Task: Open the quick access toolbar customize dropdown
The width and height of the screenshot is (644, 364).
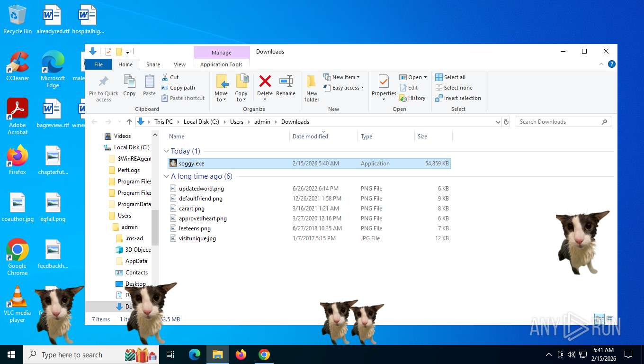Action: point(127,52)
